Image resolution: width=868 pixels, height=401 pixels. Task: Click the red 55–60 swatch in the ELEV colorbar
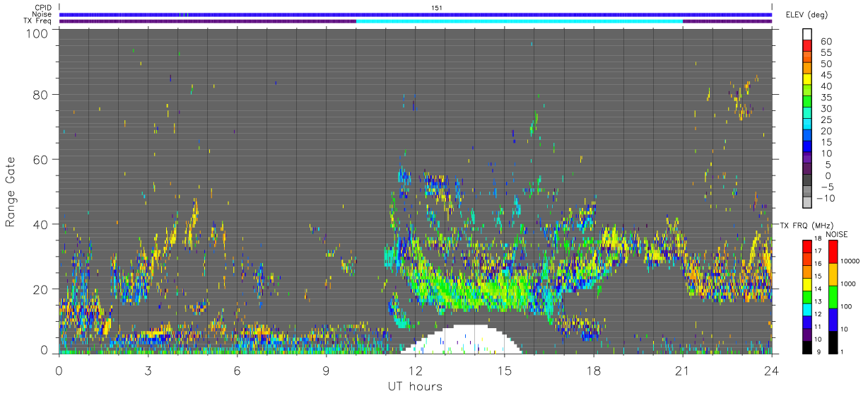click(x=807, y=46)
